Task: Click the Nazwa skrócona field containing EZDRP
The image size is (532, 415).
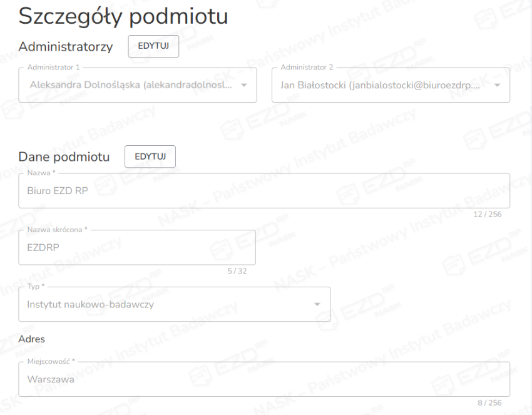Action: coord(137,247)
